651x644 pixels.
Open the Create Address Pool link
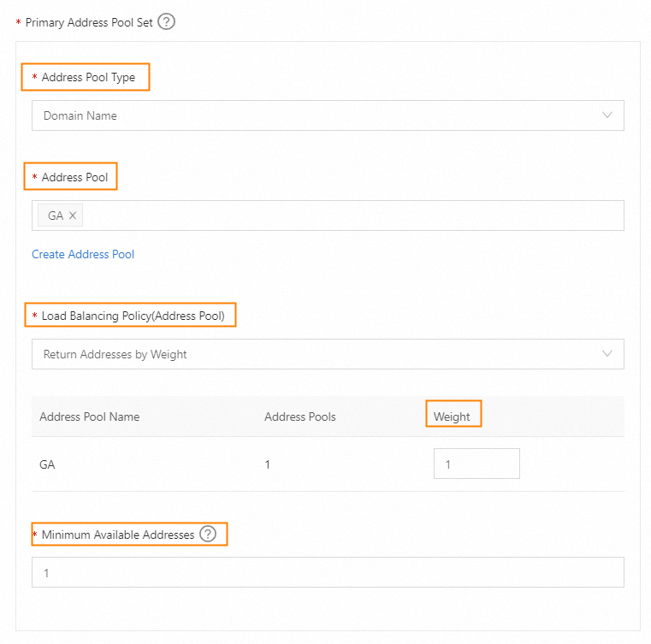click(83, 254)
